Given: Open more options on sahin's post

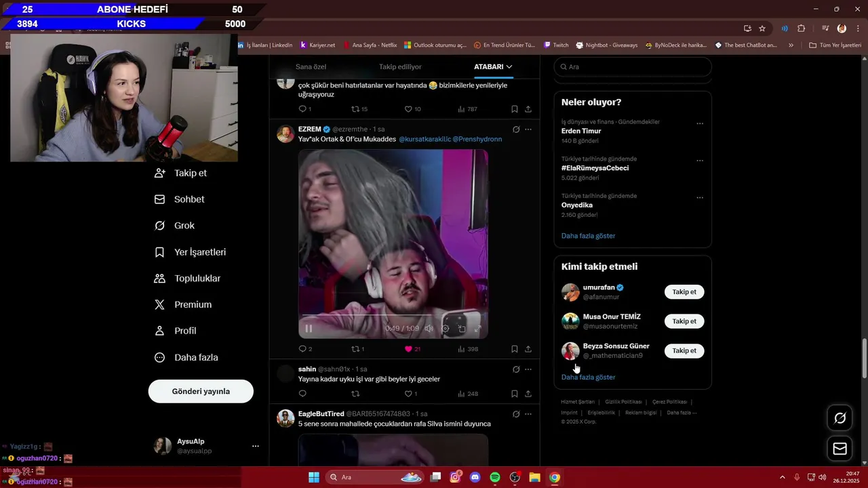Looking at the screenshot, I should pyautogui.click(x=528, y=369).
